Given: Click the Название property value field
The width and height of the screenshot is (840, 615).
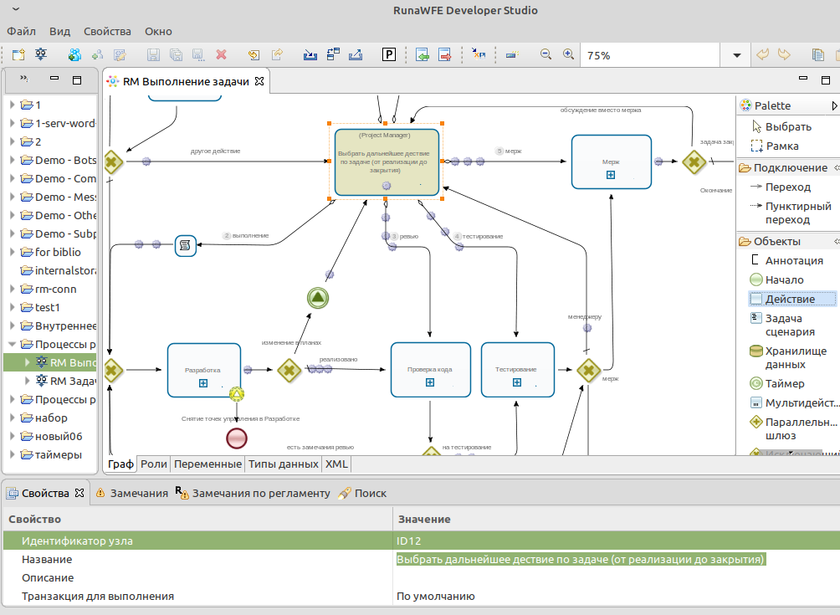Looking at the screenshot, I should (x=580, y=560).
